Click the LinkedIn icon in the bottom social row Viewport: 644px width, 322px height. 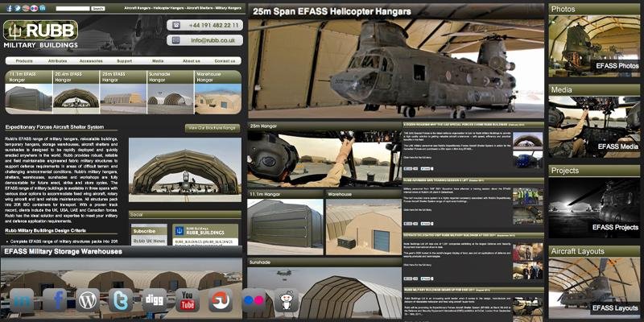pyautogui.click(x=22, y=301)
